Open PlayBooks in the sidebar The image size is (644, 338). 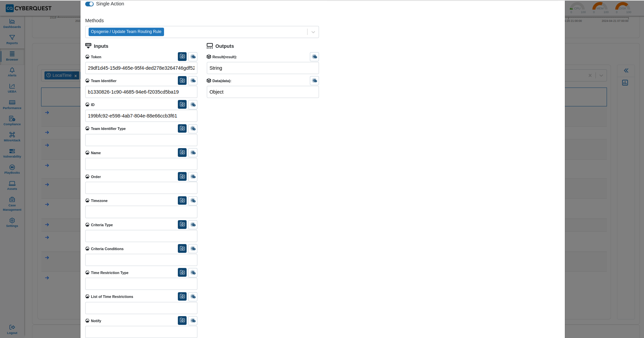click(12, 169)
